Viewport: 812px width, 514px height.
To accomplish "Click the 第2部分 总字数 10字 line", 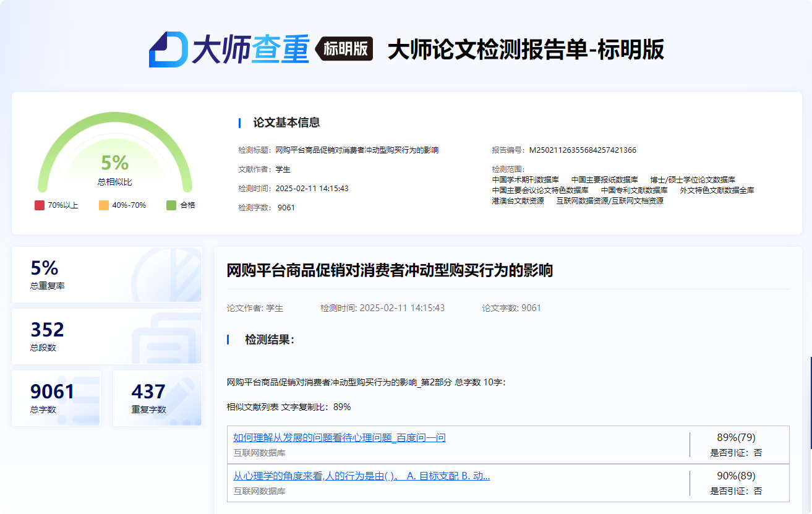I will [x=366, y=382].
